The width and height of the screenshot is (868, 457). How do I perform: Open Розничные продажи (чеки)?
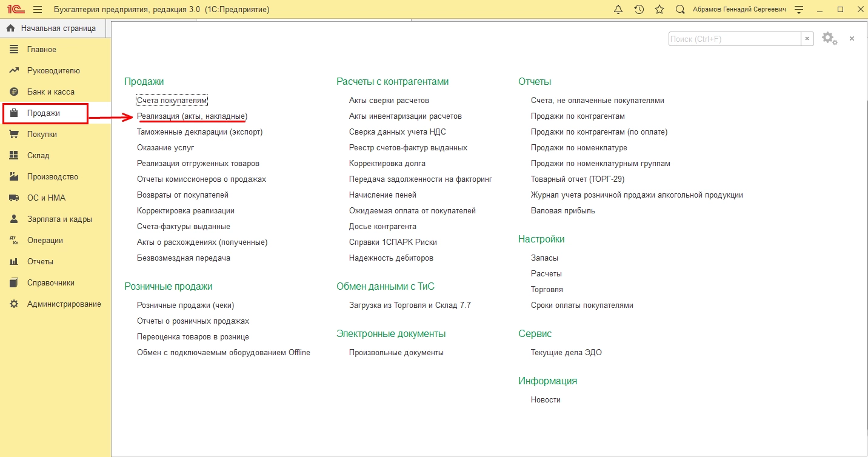(185, 305)
